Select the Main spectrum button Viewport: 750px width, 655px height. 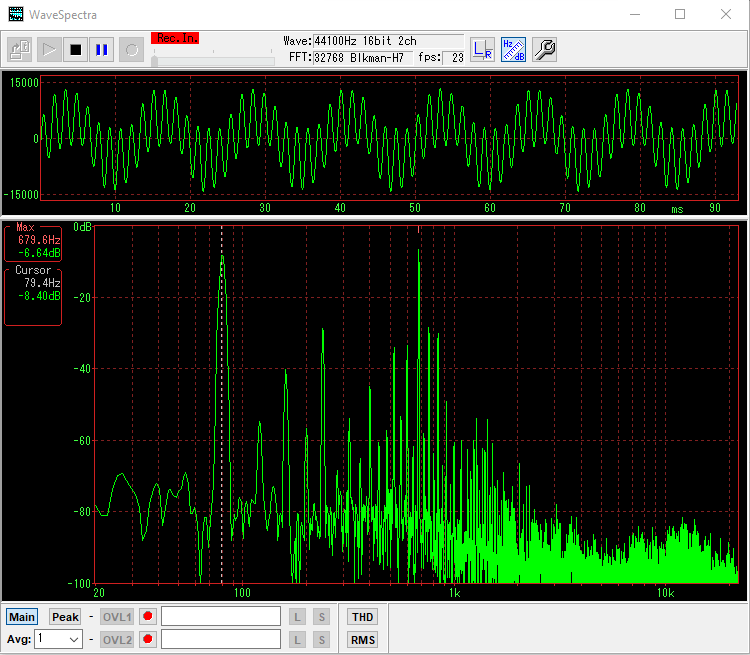(22, 617)
